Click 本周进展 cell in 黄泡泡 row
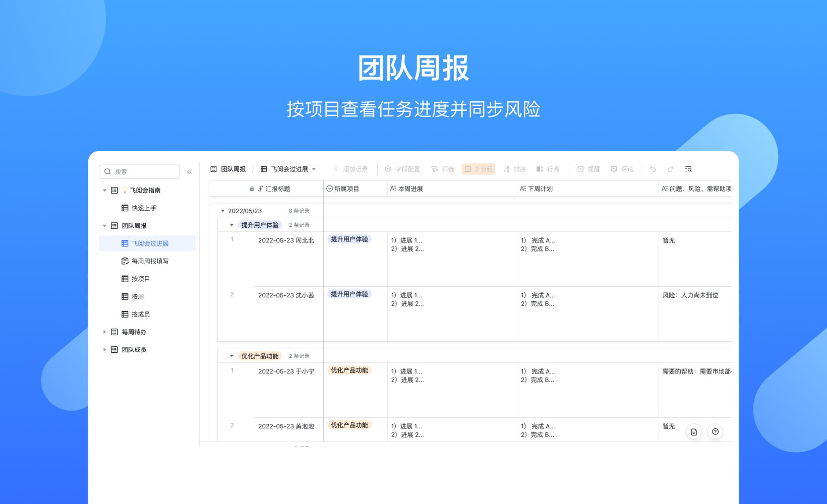Viewport: 827px width, 504px height. [452, 430]
